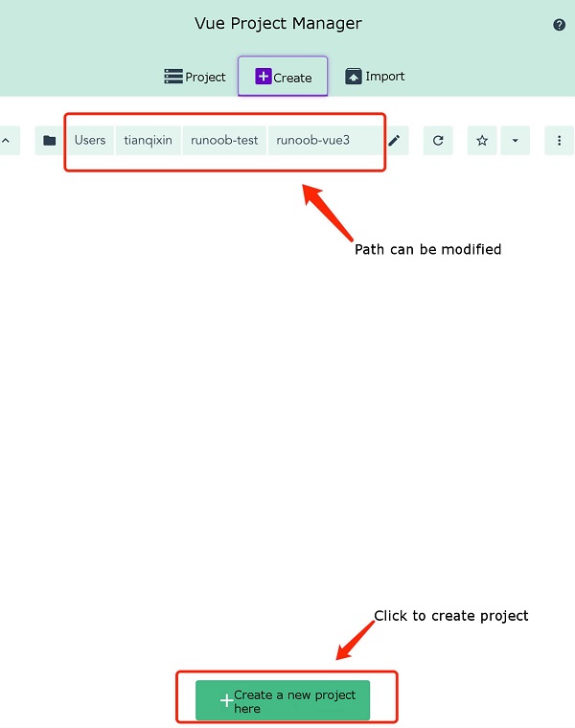
Task: Open the help icon in the header
Action: click(560, 25)
